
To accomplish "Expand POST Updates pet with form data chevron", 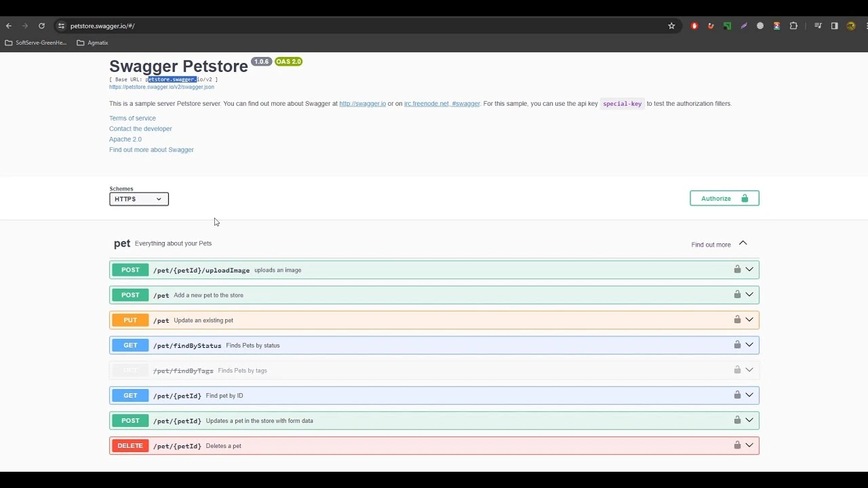I will click(x=749, y=420).
